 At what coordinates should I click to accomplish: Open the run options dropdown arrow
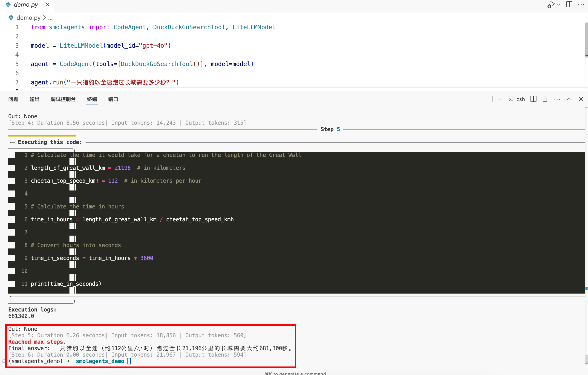click(x=559, y=4)
